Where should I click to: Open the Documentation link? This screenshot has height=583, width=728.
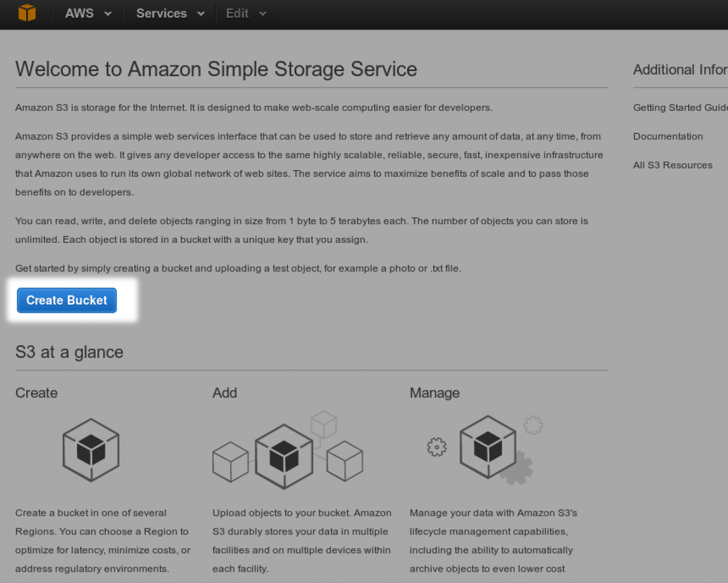pos(668,137)
